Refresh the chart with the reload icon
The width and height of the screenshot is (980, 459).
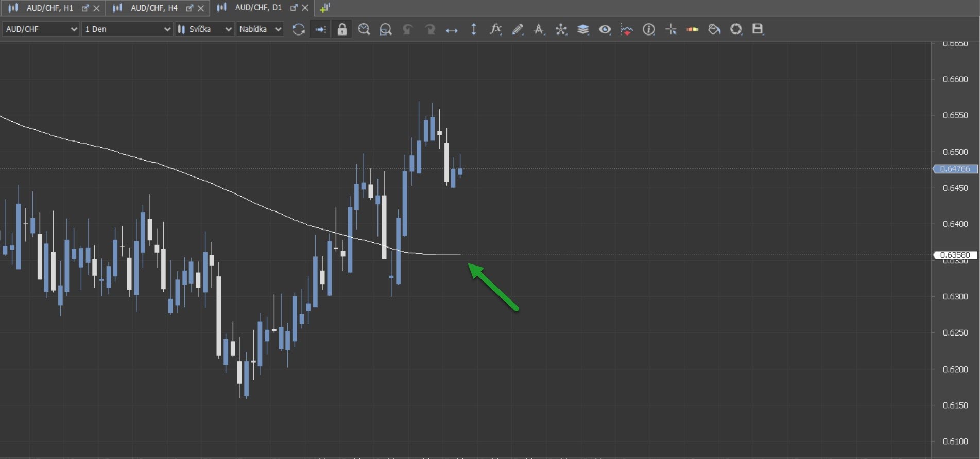click(x=298, y=29)
